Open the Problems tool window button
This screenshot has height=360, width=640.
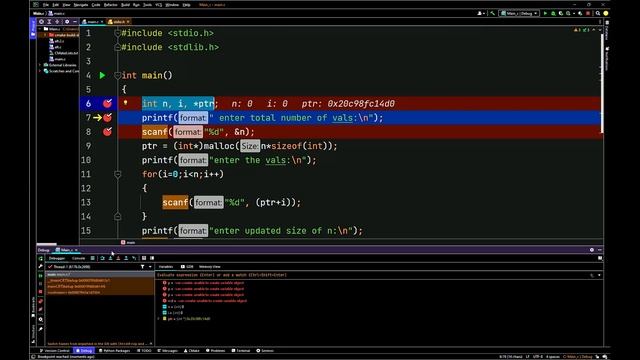tap(216, 351)
